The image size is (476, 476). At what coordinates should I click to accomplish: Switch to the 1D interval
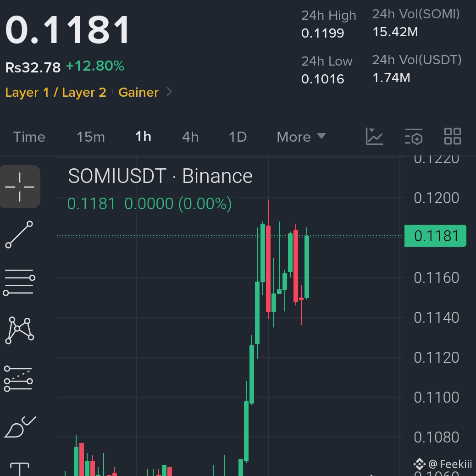pyautogui.click(x=238, y=137)
